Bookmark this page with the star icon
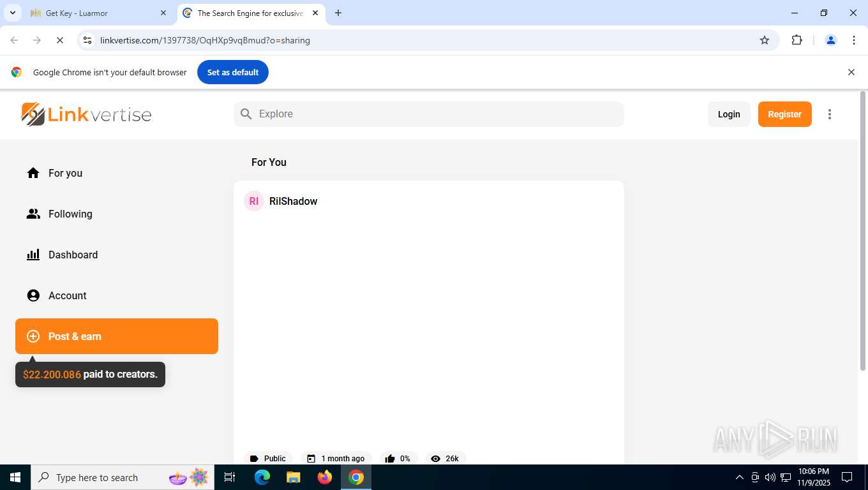Viewport: 868px width, 490px height. pos(765,40)
